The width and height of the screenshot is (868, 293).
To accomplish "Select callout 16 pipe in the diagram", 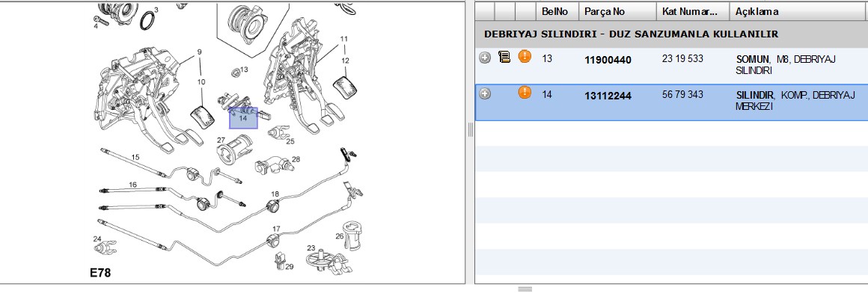I will point(133,185).
